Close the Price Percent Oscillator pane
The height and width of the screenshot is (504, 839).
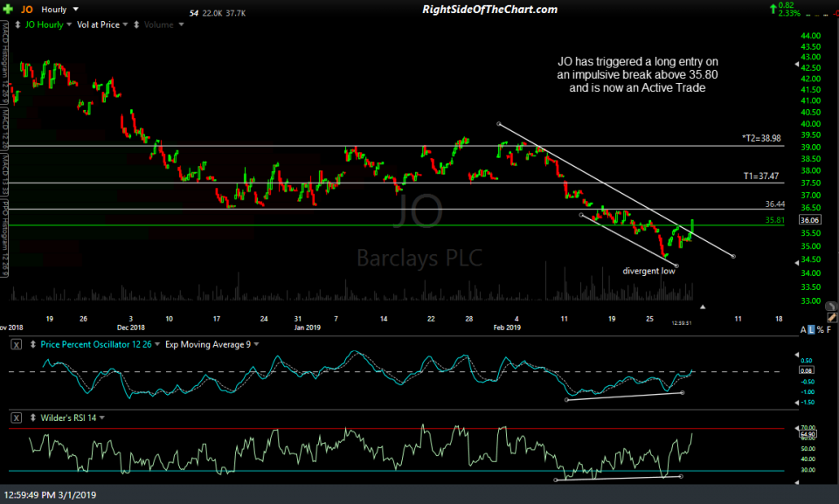pyautogui.click(x=17, y=344)
